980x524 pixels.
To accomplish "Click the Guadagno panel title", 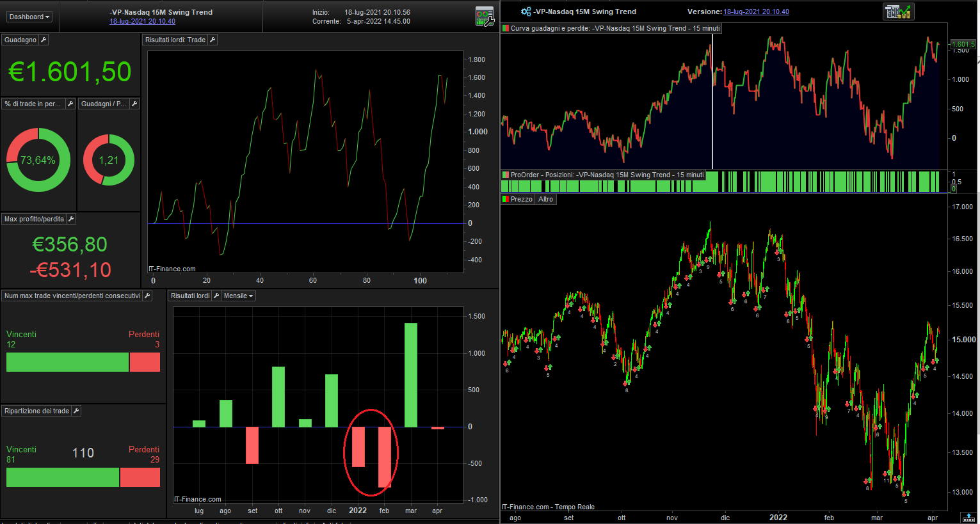I will (20, 40).
